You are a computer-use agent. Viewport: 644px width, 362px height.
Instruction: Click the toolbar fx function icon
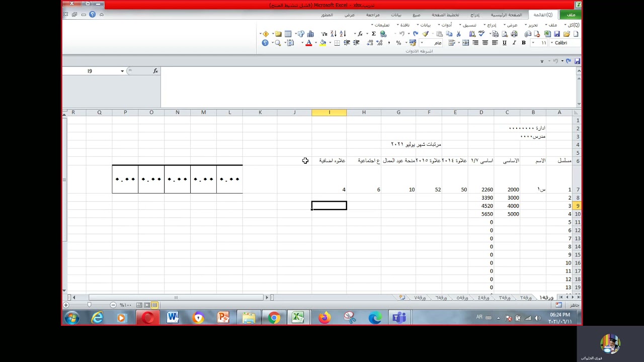(x=360, y=34)
